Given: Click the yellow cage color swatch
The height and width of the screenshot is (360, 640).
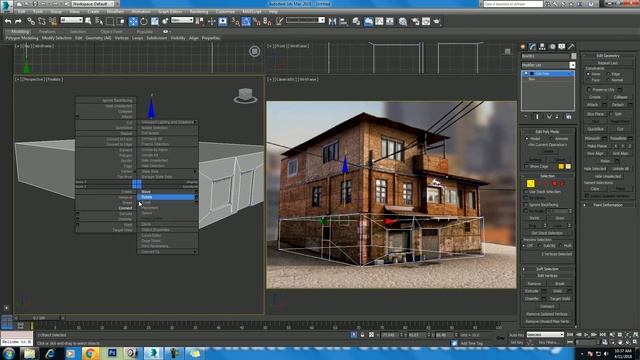Looking at the screenshot, I should point(561,166).
